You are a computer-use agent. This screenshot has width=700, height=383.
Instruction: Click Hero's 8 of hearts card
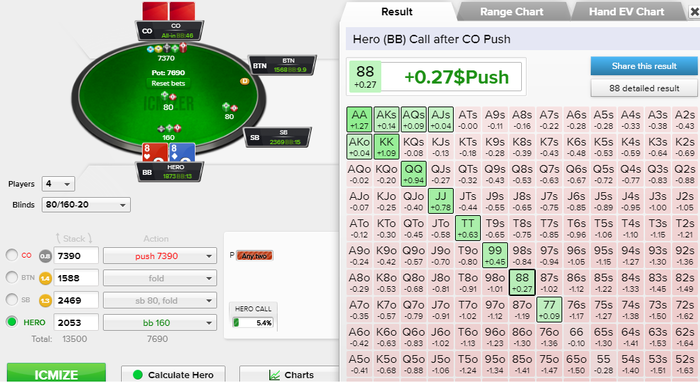[x=154, y=152]
